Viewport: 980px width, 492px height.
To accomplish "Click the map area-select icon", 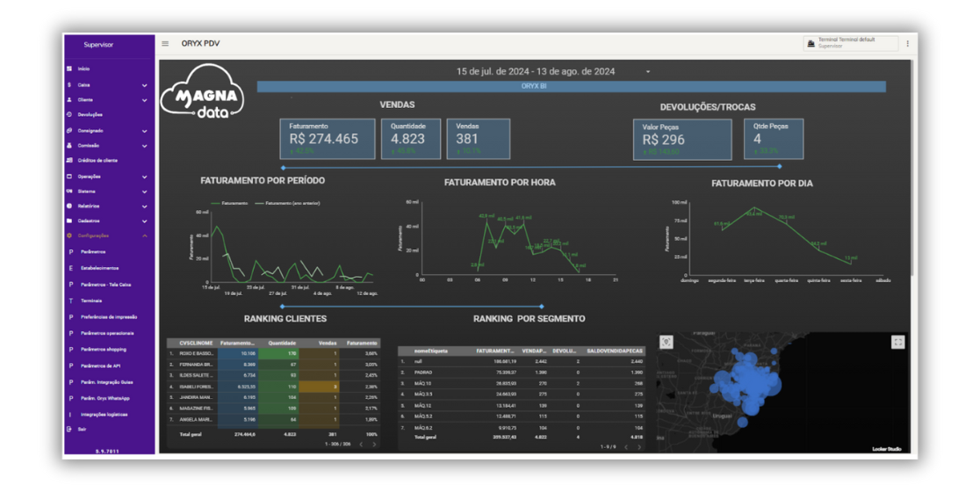I will point(667,342).
